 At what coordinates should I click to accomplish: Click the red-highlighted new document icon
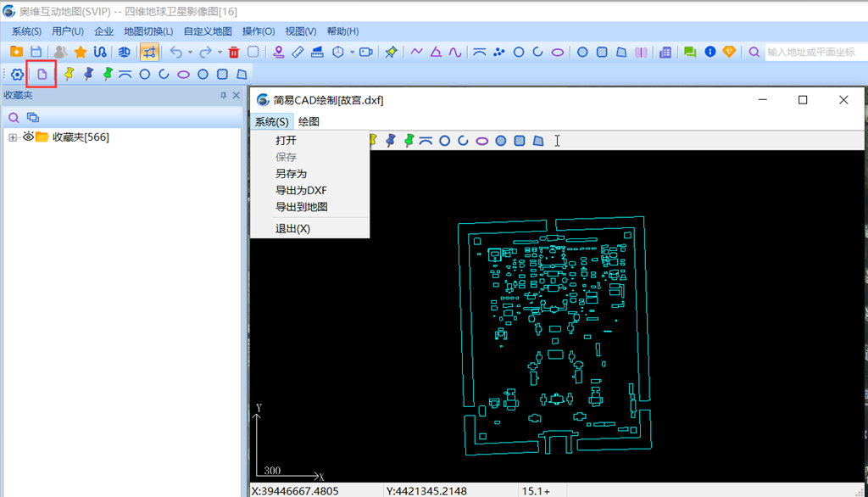42,74
